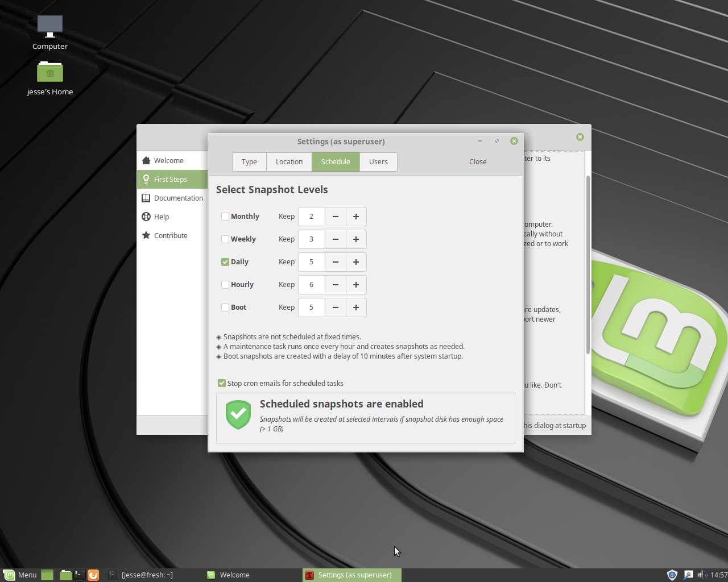This screenshot has height=582, width=728.
Task: Open the update manager shield tray icon
Action: (672, 575)
